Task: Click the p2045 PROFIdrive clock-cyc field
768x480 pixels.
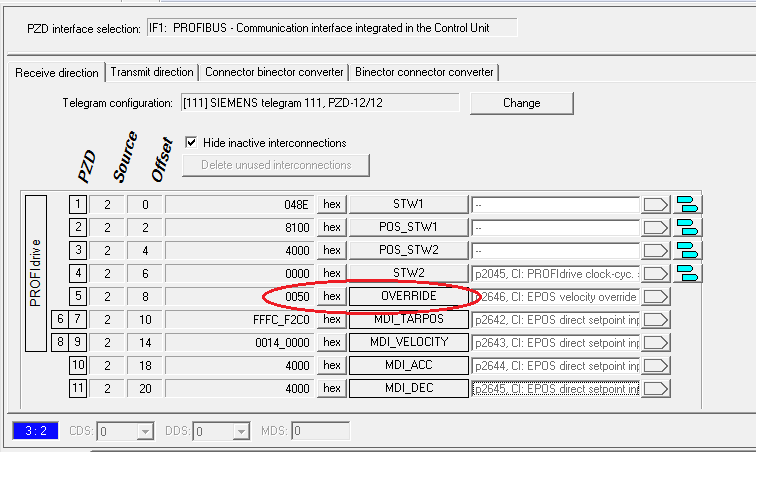Action: click(x=555, y=274)
